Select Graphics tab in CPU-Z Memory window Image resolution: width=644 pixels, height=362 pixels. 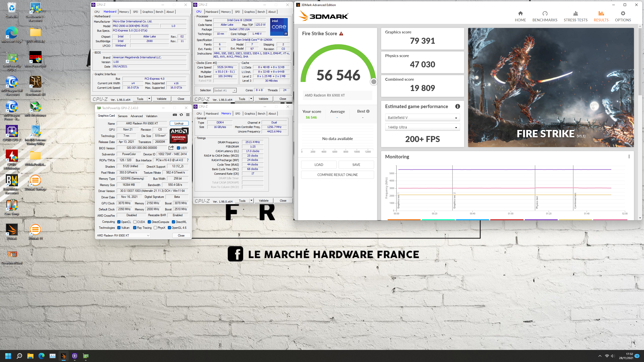click(250, 114)
